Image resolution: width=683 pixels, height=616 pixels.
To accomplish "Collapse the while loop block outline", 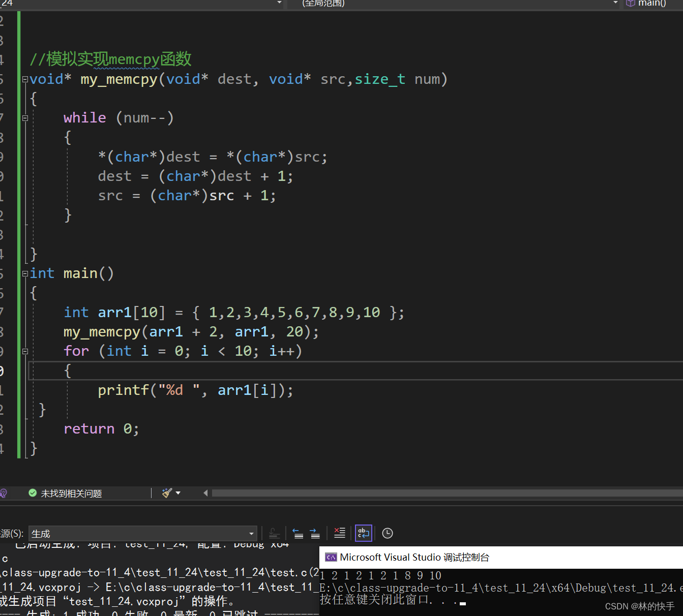I will (25, 118).
